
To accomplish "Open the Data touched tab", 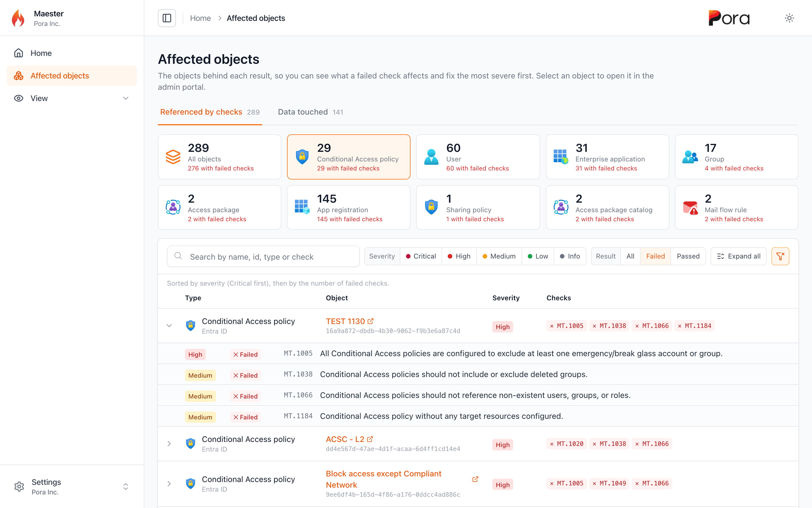I will [310, 112].
